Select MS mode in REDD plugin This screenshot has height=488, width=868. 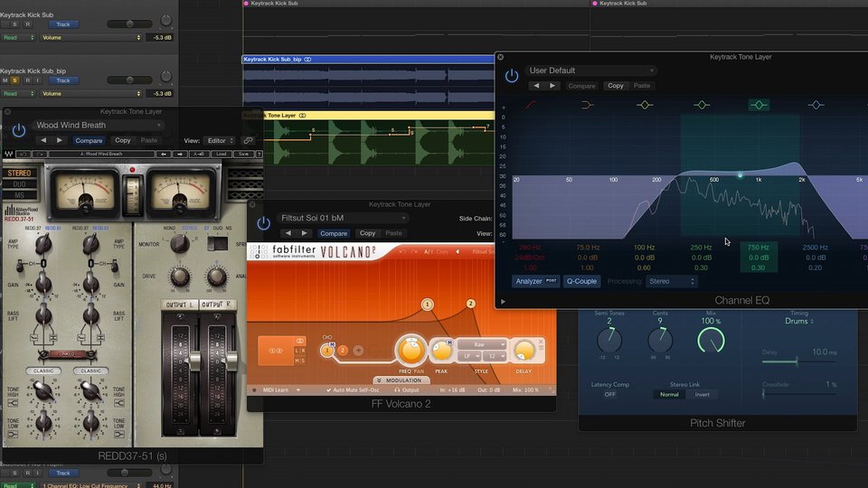[x=19, y=195]
